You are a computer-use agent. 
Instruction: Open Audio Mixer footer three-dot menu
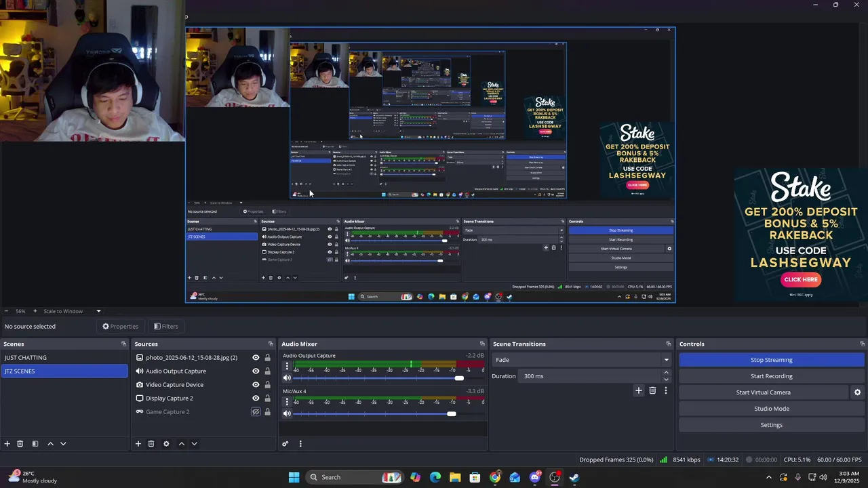300,444
